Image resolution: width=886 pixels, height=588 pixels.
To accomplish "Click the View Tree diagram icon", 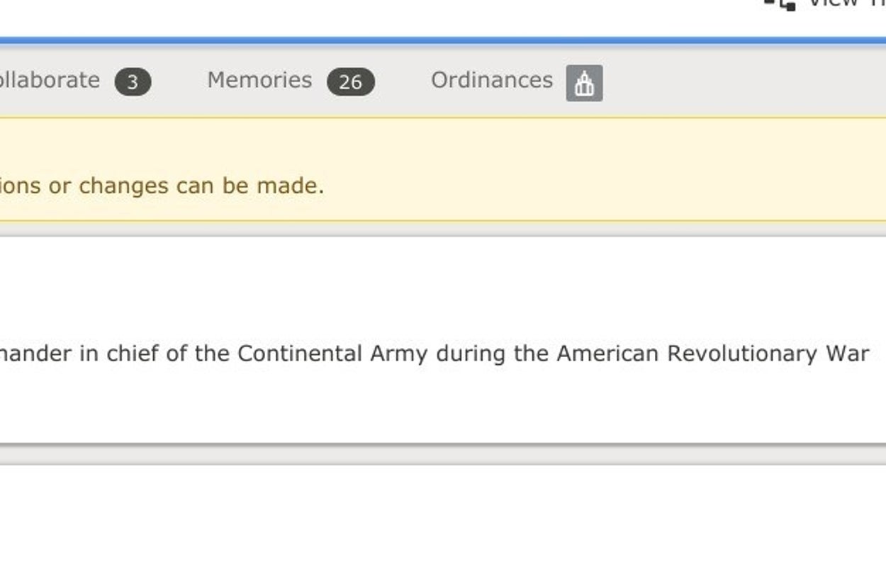I will pos(785,4).
